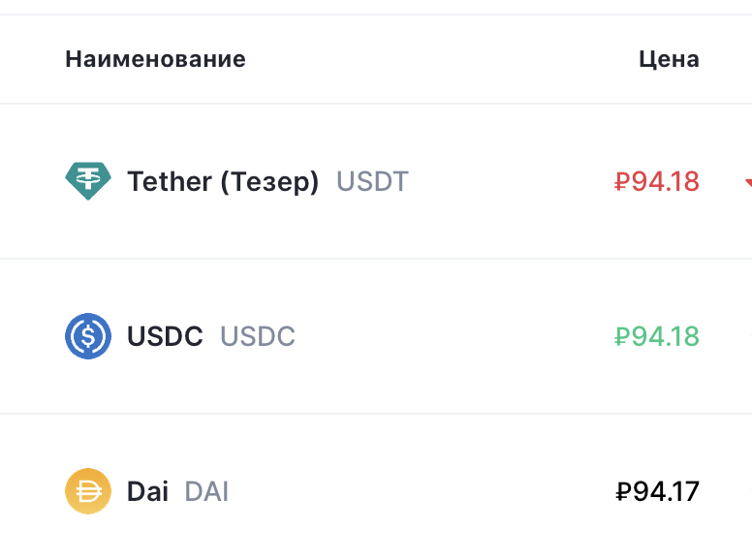This screenshot has width=752, height=560.
Task: Click the green Tether diamond logo
Action: pos(88,181)
